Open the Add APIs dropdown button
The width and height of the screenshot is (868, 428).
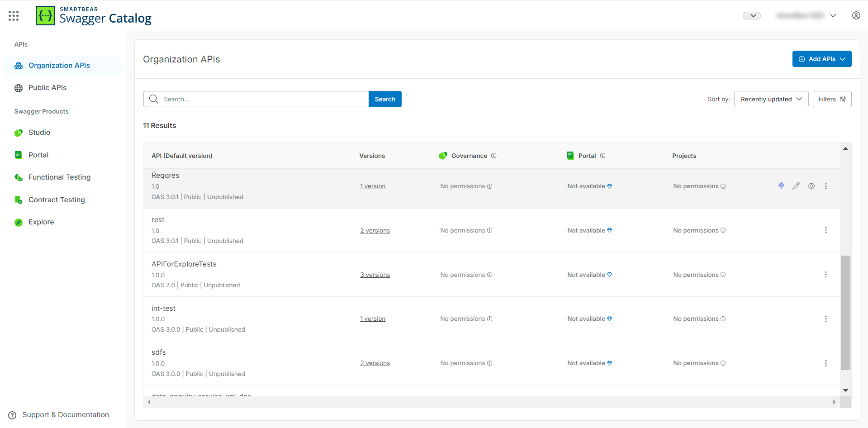coord(821,59)
